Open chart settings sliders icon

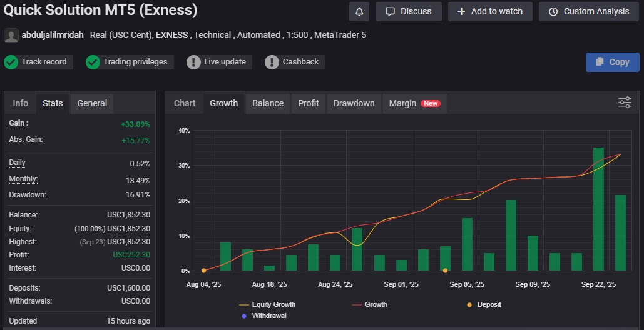tap(625, 102)
